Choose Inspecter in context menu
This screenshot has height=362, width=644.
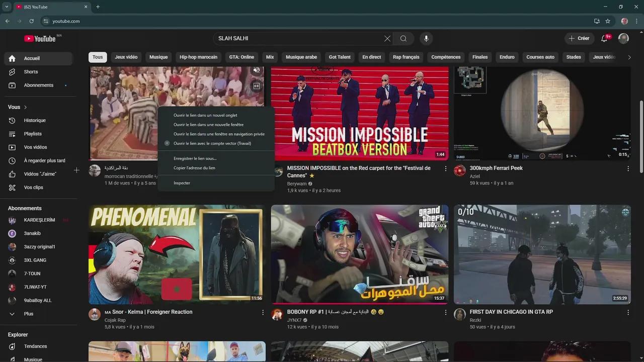pos(216,183)
